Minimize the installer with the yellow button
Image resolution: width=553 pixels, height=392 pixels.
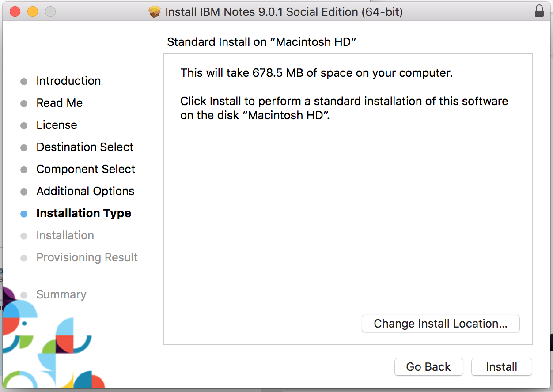click(33, 11)
